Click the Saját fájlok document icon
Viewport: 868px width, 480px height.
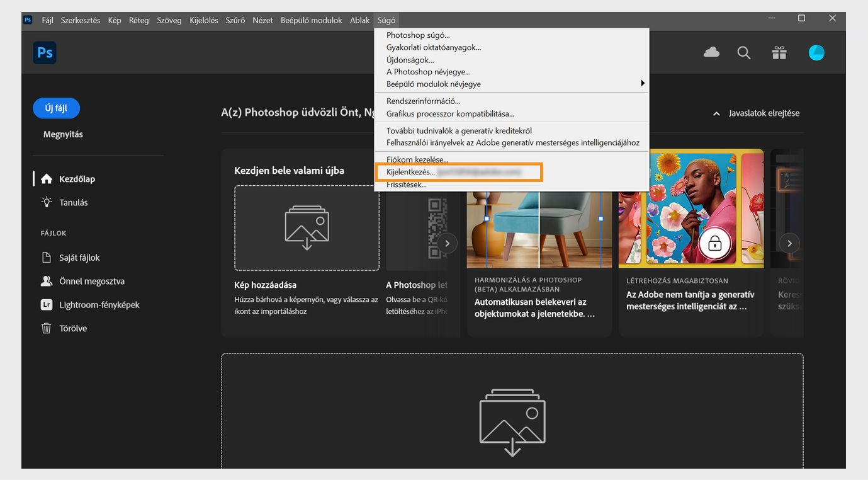tap(46, 258)
